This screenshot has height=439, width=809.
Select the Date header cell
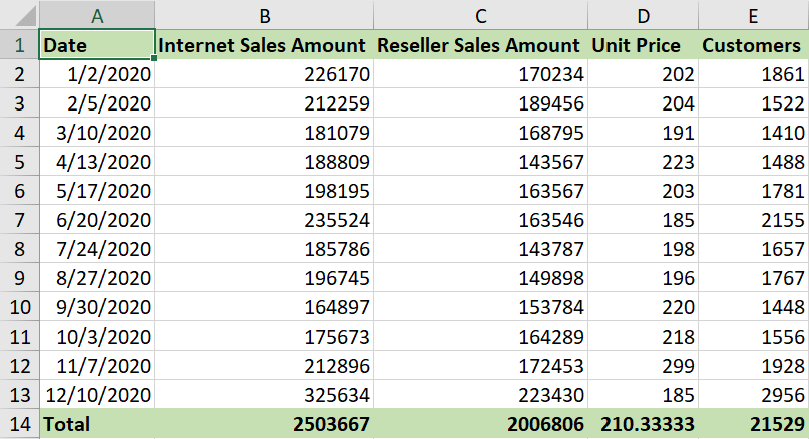97,45
